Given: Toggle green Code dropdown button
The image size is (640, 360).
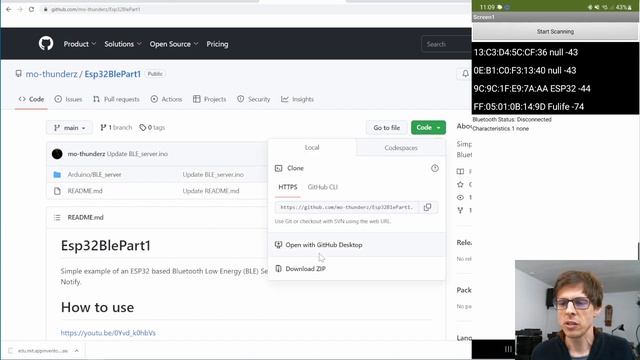Looking at the screenshot, I should point(428,128).
